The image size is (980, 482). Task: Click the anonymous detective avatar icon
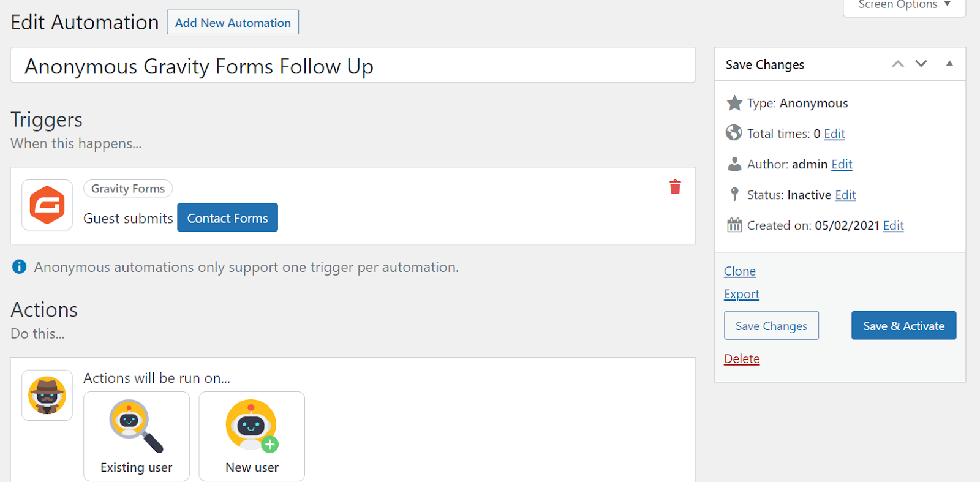coord(47,395)
